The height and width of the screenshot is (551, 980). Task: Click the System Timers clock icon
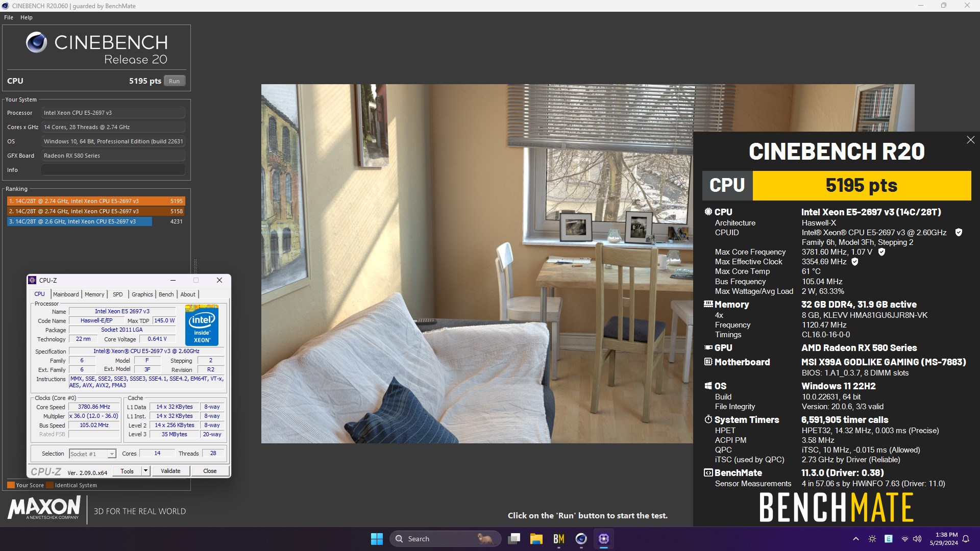(x=708, y=419)
